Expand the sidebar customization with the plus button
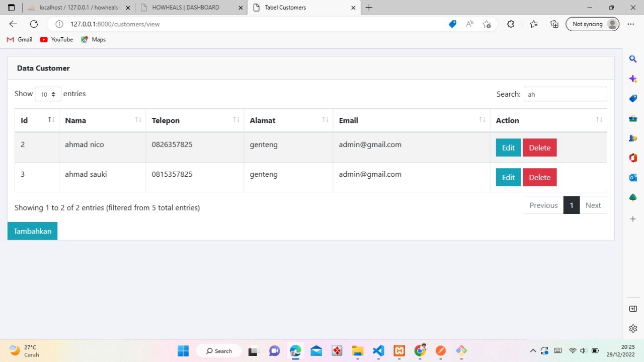Image resolution: width=644 pixels, height=362 pixels. pyautogui.click(x=632, y=219)
